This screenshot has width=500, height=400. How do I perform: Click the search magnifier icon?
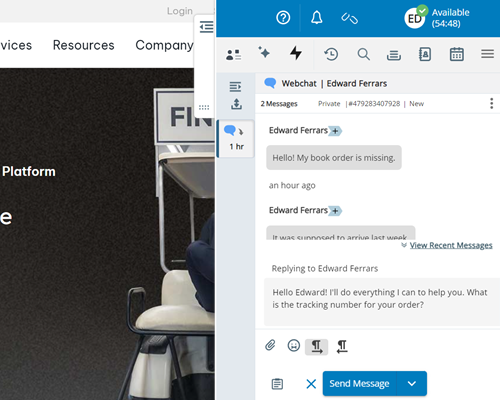click(363, 54)
